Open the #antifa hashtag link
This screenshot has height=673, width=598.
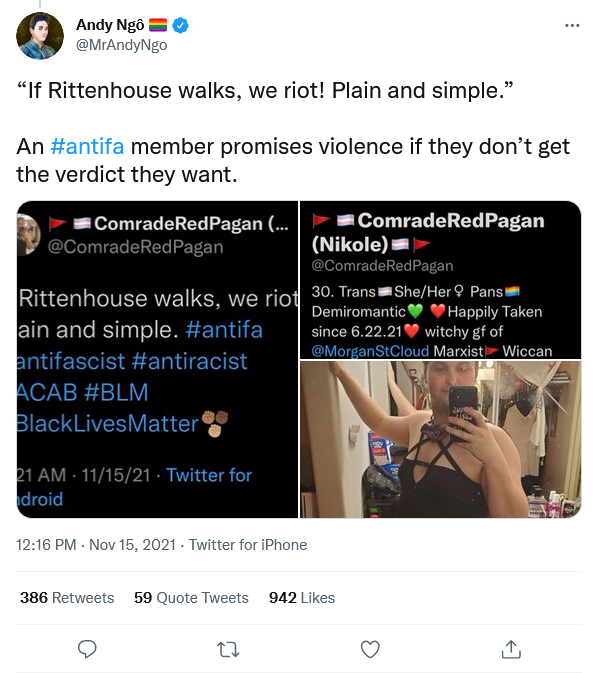point(87,146)
